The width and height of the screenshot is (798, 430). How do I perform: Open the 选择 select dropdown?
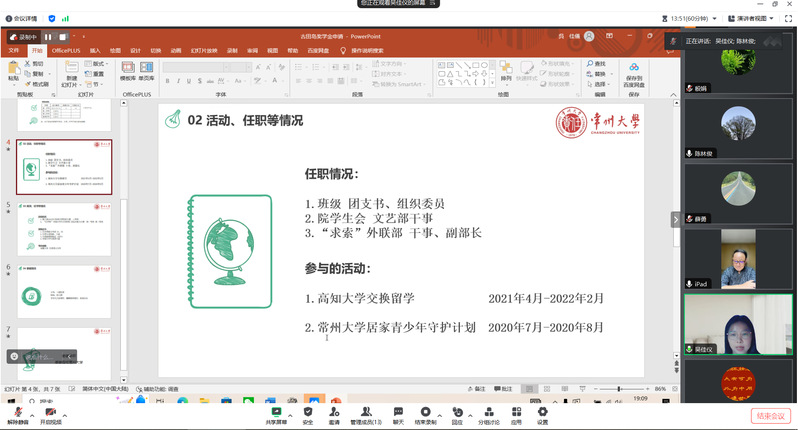pyautogui.click(x=598, y=84)
